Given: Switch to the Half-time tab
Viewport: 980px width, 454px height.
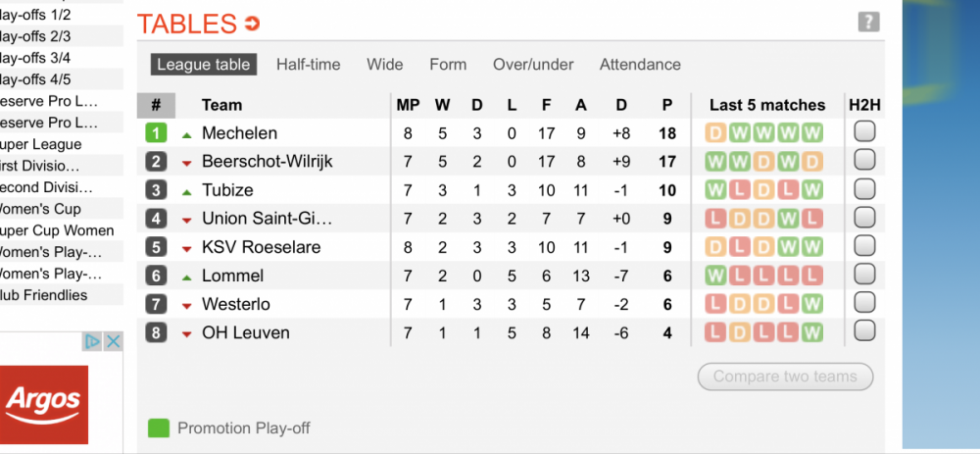Looking at the screenshot, I should point(308,65).
